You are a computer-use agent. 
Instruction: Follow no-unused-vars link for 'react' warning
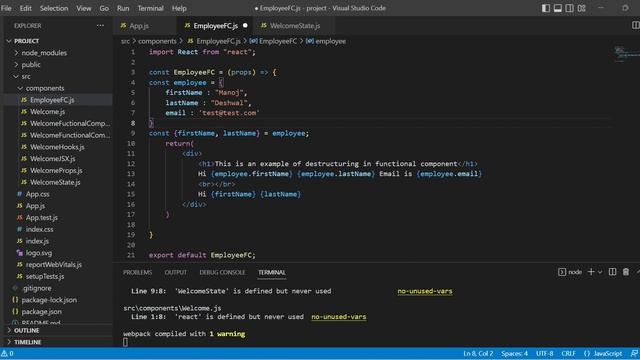[x=338, y=317]
